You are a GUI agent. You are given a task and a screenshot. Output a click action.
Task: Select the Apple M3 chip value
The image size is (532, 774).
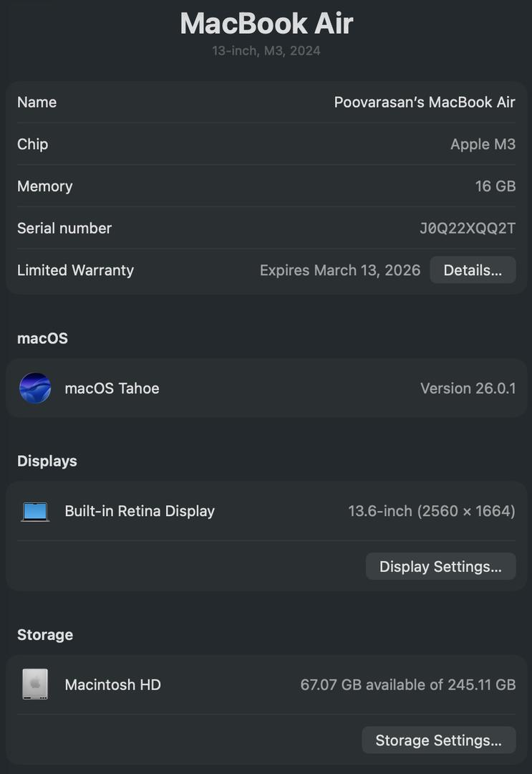coord(483,144)
